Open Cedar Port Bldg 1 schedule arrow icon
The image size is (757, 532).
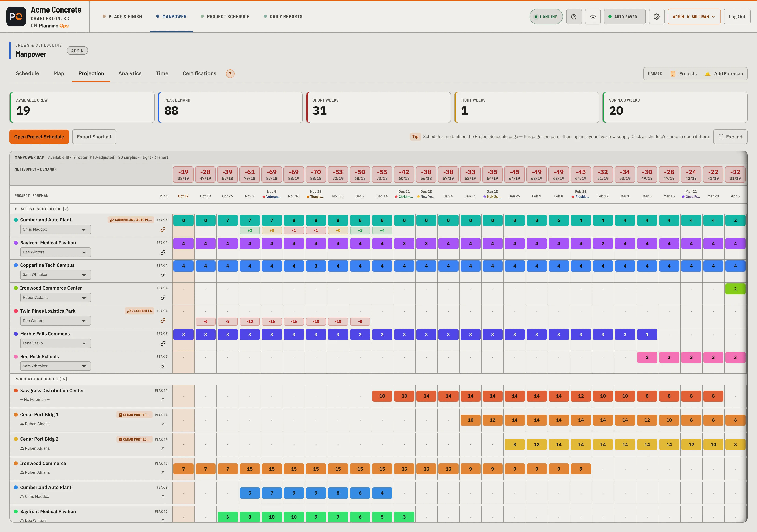(x=163, y=424)
